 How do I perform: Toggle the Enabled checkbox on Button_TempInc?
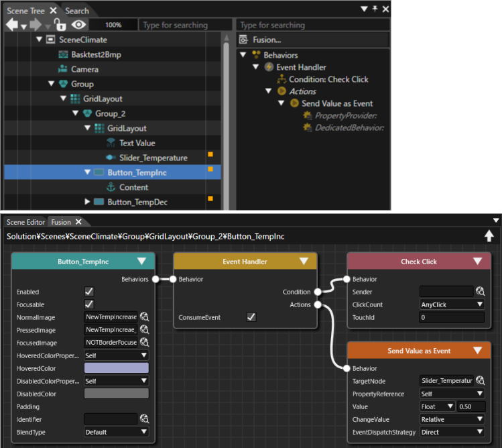pyautogui.click(x=89, y=292)
